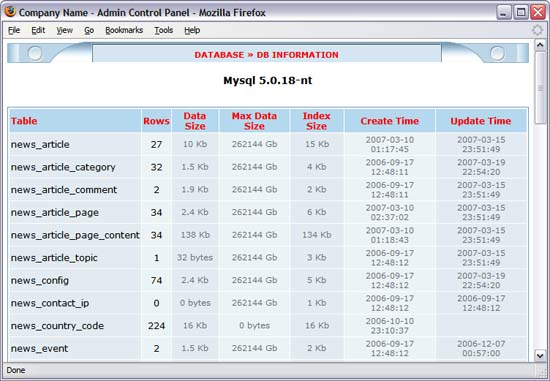Open the View menu
The height and width of the screenshot is (381, 550).
pos(65,31)
